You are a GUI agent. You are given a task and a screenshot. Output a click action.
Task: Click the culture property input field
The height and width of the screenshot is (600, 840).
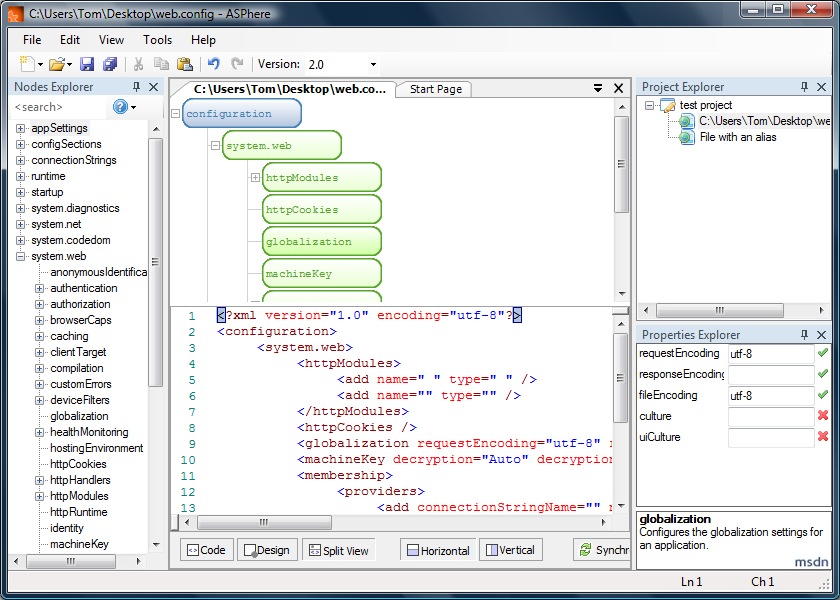(x=770, y=416)
